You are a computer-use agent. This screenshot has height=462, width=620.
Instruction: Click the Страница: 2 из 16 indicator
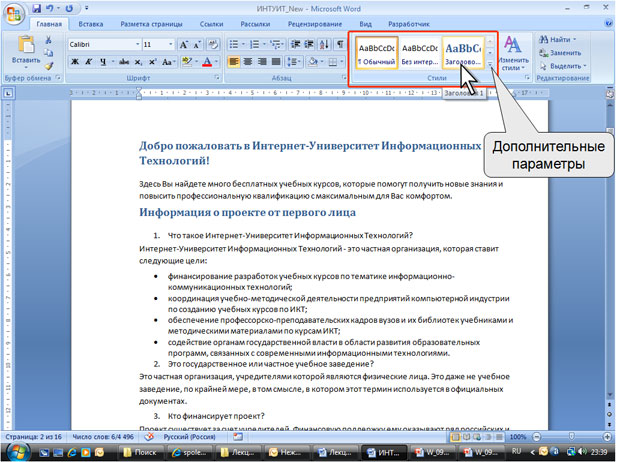click(33, 437)
